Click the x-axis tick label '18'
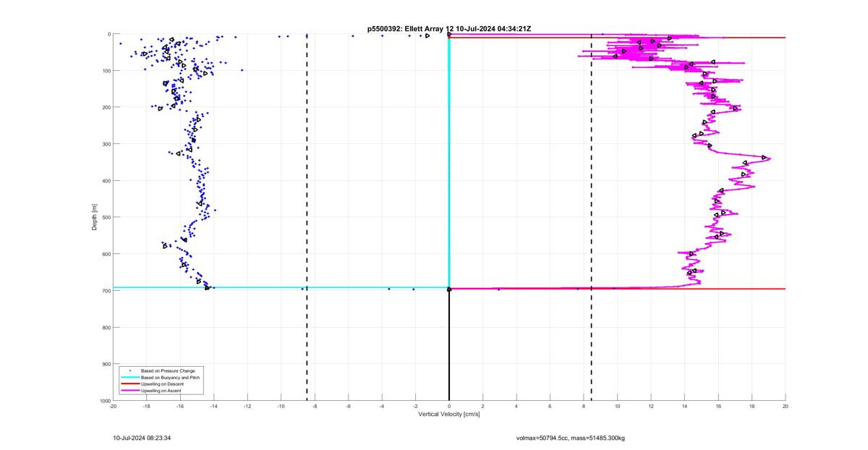 point(752,406)
